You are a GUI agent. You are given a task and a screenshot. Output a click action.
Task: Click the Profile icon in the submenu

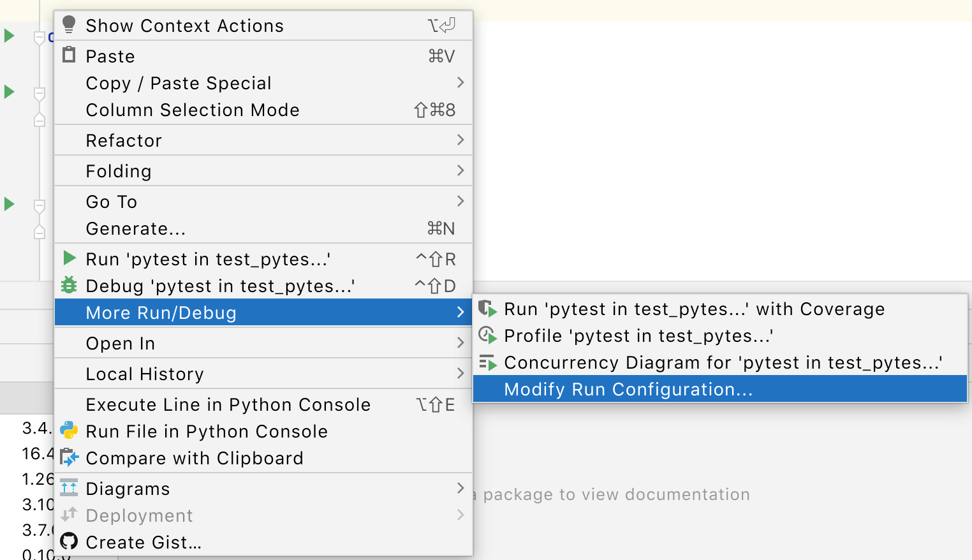pos(487,335)
